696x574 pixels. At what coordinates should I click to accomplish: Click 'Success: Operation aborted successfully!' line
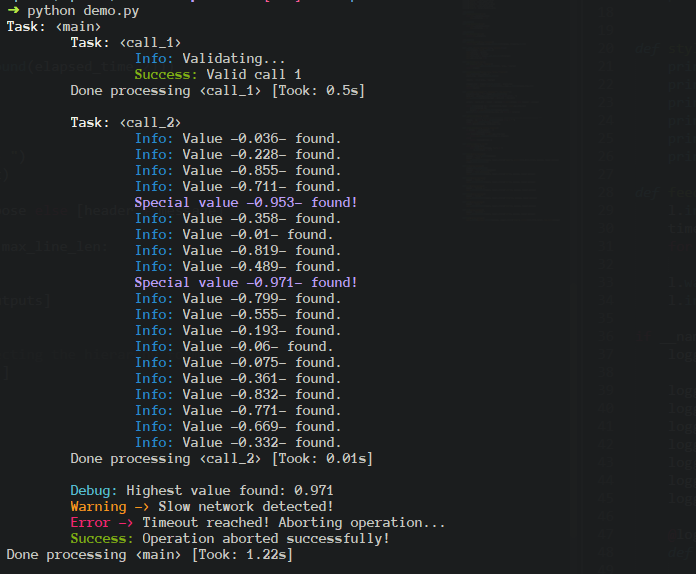tap(230, 538)
